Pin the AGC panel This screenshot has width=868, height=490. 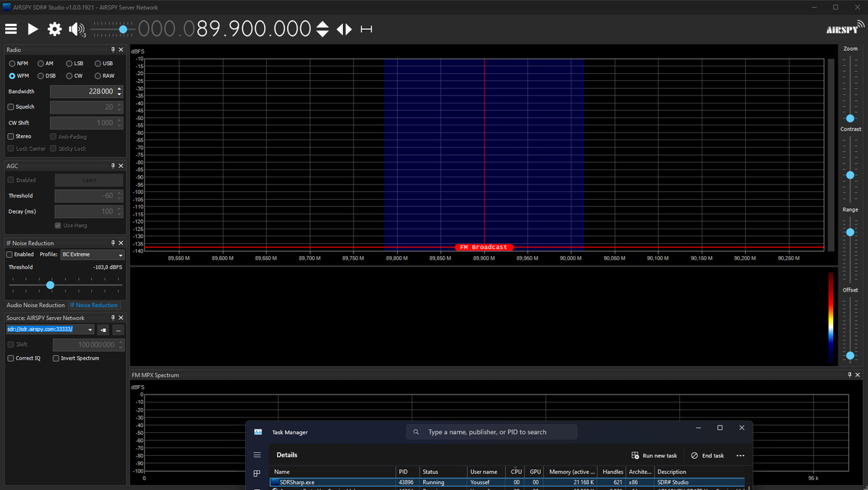tap(113, 166)
